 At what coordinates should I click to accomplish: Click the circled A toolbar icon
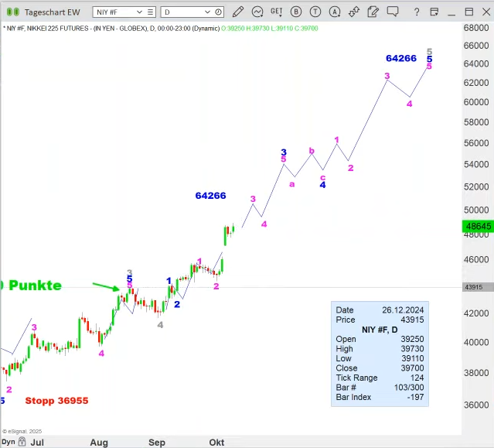tap(333, 12)
